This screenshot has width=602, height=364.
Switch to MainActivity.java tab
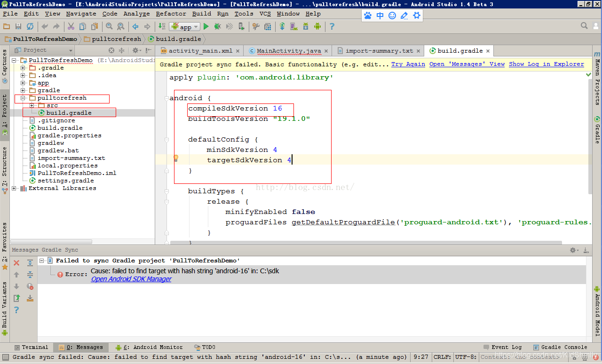(289, 51)
